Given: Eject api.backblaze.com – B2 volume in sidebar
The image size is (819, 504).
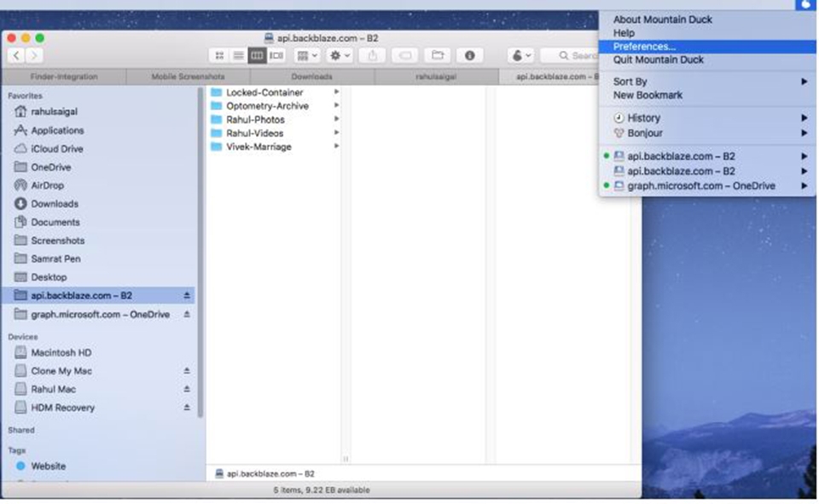Looking at the screenshot, I should point(187,296).
